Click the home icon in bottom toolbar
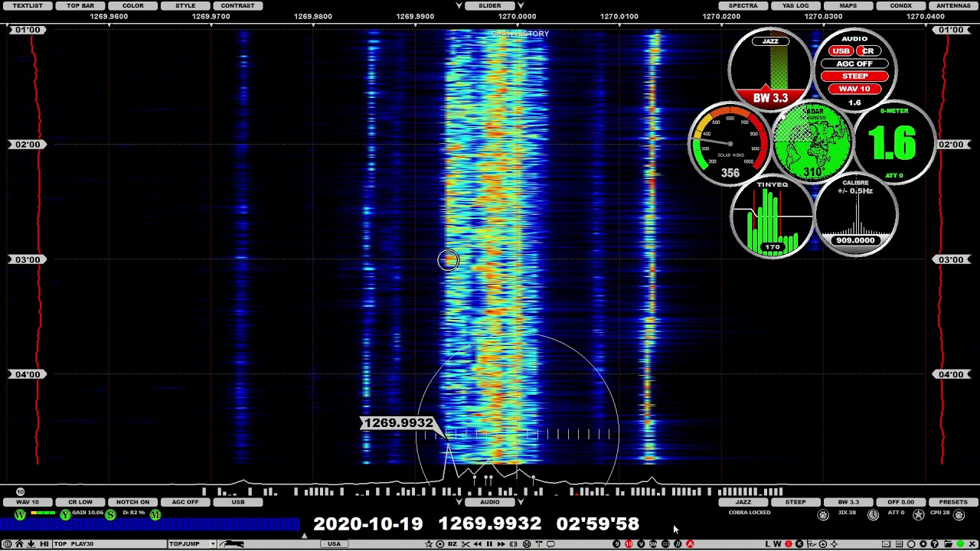The image size is (980, 551). coord(19,544)
